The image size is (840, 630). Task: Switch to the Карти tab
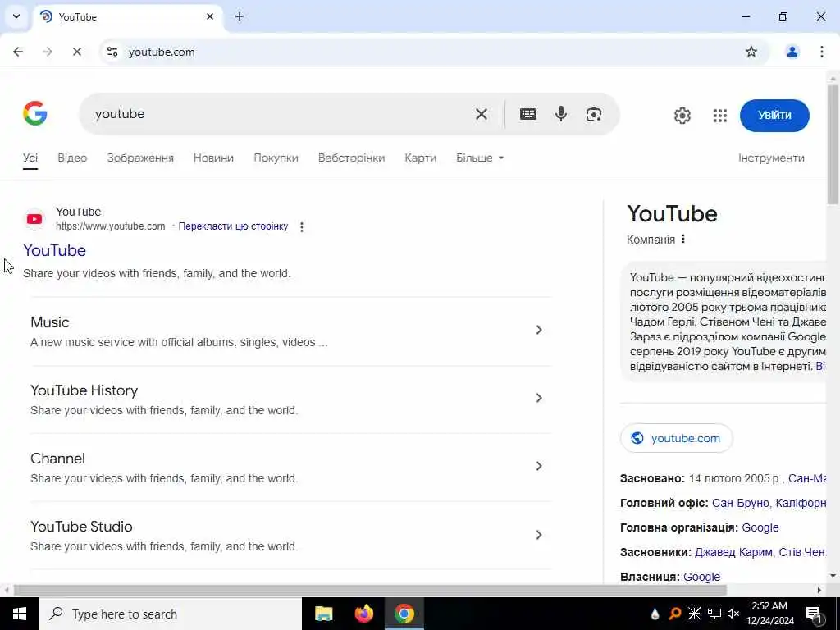[x=421, y=158]
